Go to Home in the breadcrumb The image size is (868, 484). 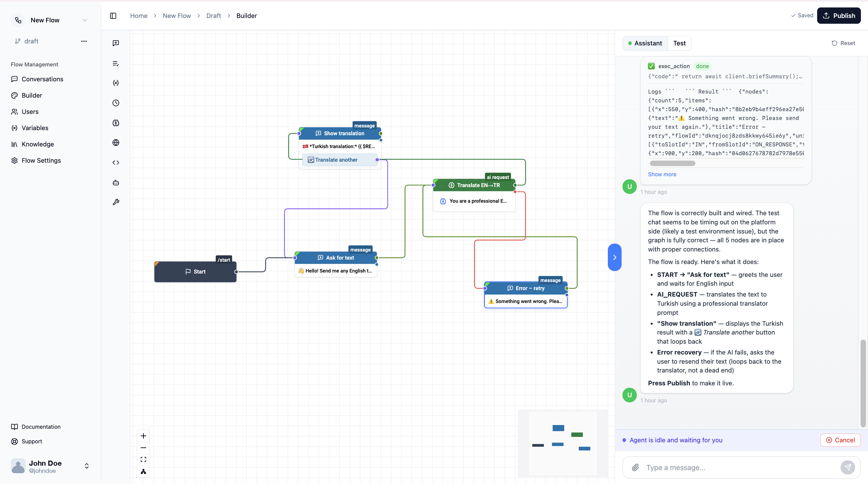tap(139, 16)
